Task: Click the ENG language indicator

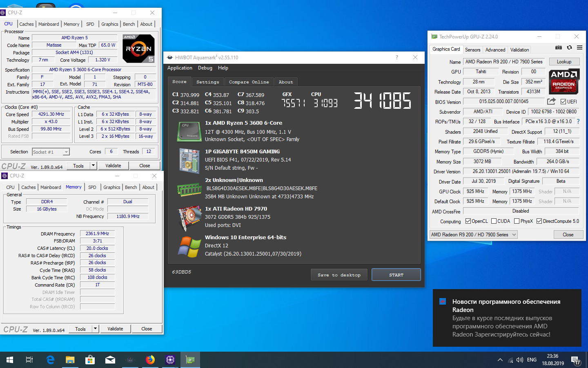Action: [532, 360]
